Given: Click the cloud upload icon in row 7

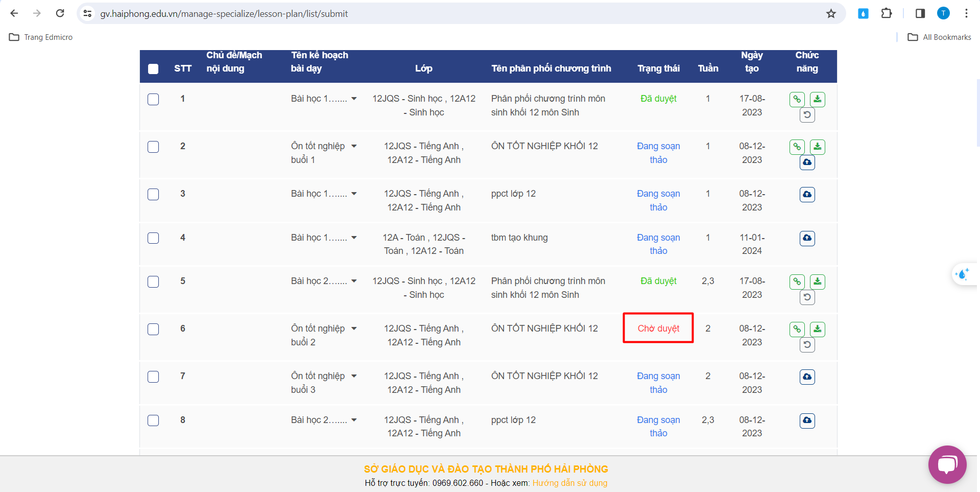Looking at the screenshot, I should [807, 377].
